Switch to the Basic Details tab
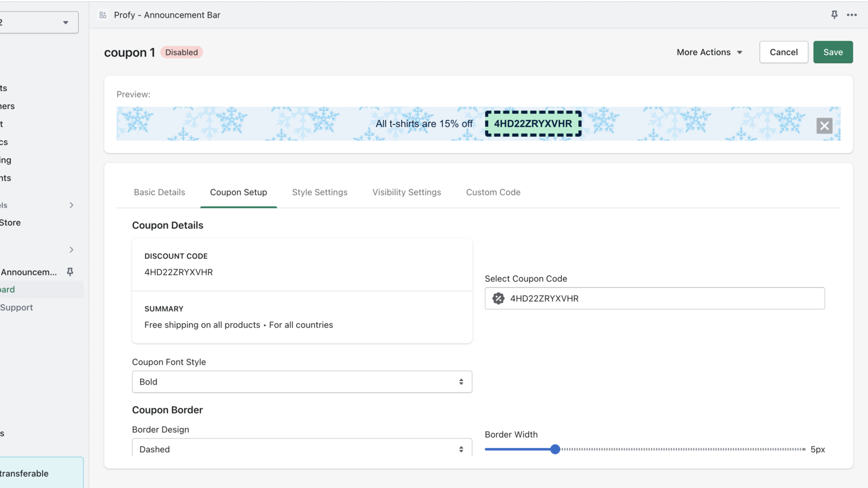The image size is (868, 488). (159, 192)
